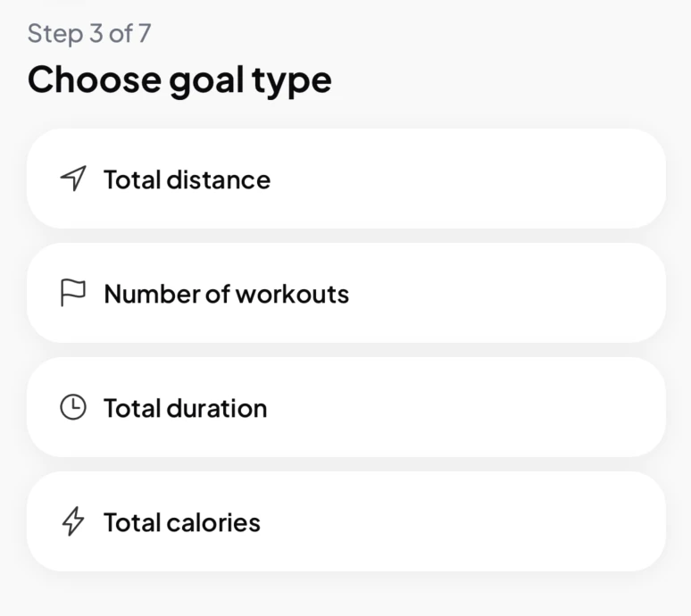The height and width of the screenshot is (616, 691).
Task: Pick the Total duration goal option
Action: coord(345,407)
